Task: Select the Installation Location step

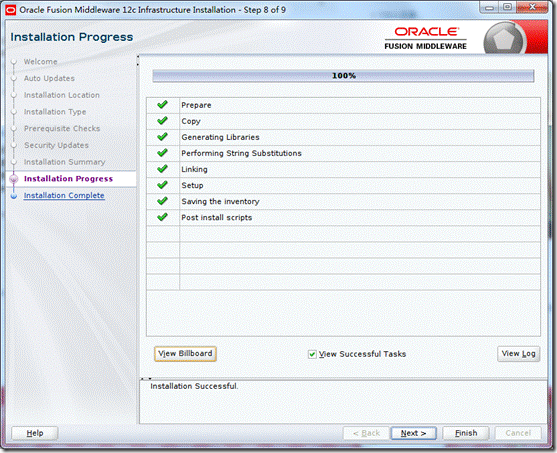Action: coord(61,95)
